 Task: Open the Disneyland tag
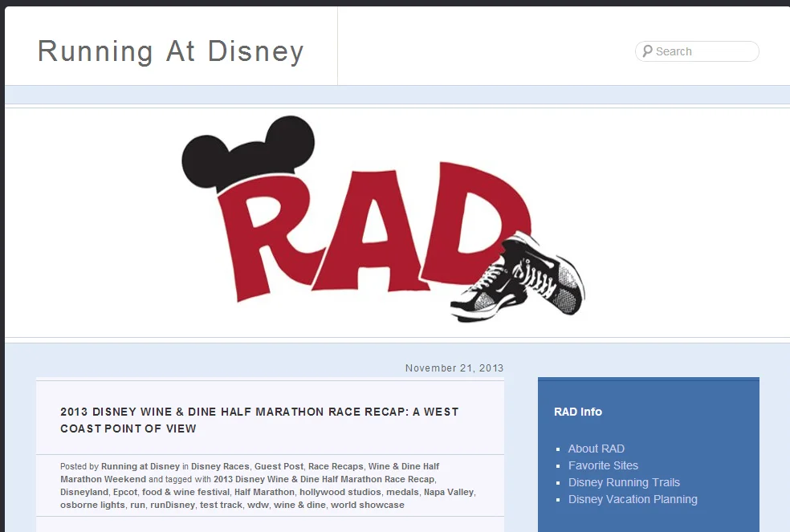tap(84, 492)
